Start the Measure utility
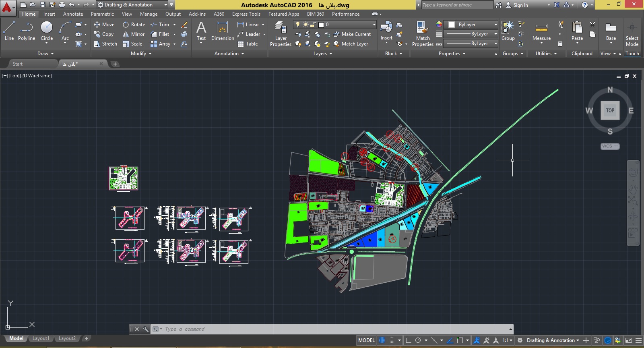 click(541, 31)
